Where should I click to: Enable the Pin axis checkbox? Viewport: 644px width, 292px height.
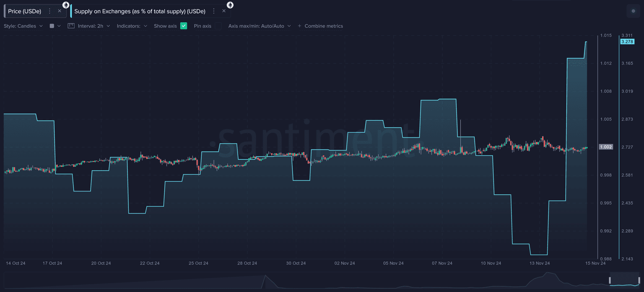[218, 26]
